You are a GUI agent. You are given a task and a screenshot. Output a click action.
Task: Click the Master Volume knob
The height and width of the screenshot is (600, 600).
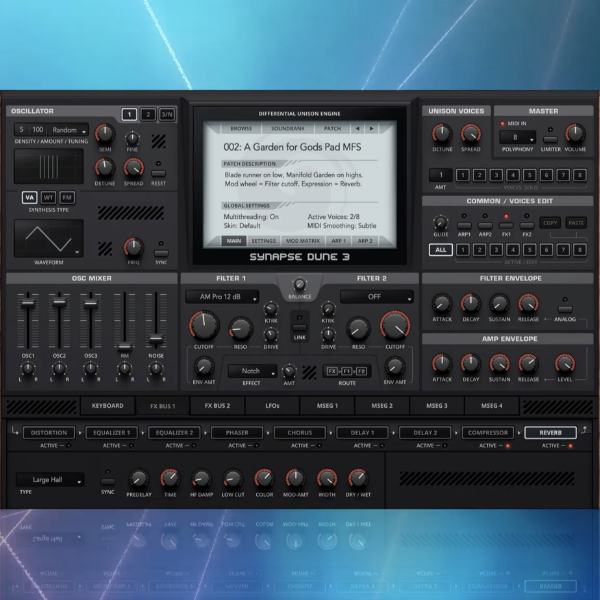(x=575, y=134)
